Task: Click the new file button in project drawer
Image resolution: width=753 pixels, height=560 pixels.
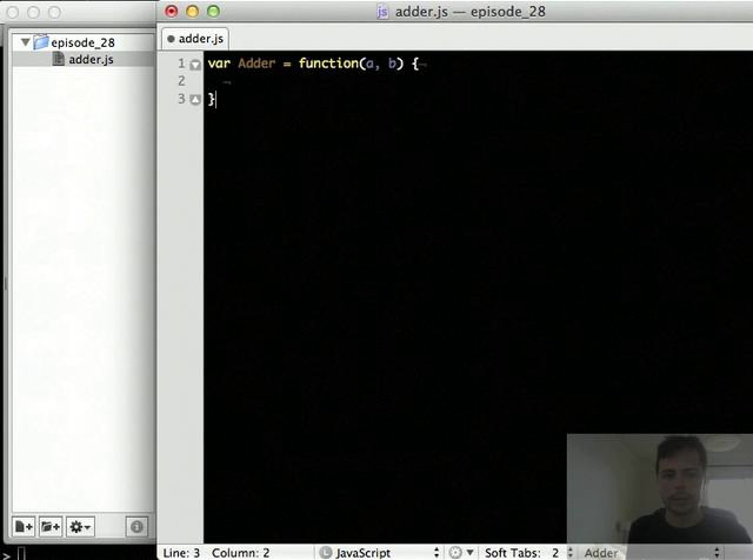Action: (24, 526)
